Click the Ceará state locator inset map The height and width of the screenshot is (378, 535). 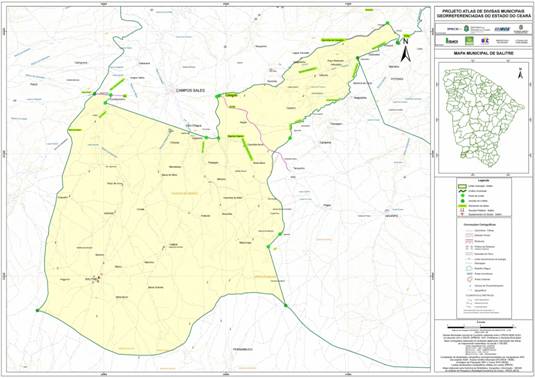(483, 117)
